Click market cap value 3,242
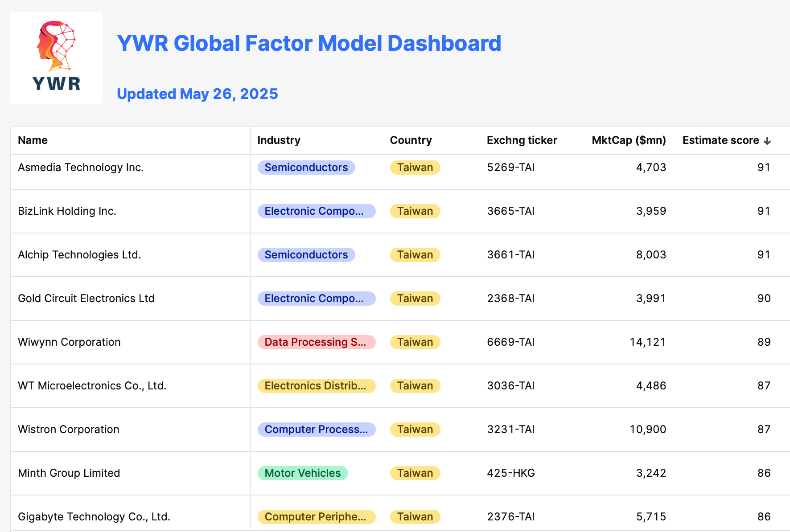 651,473
